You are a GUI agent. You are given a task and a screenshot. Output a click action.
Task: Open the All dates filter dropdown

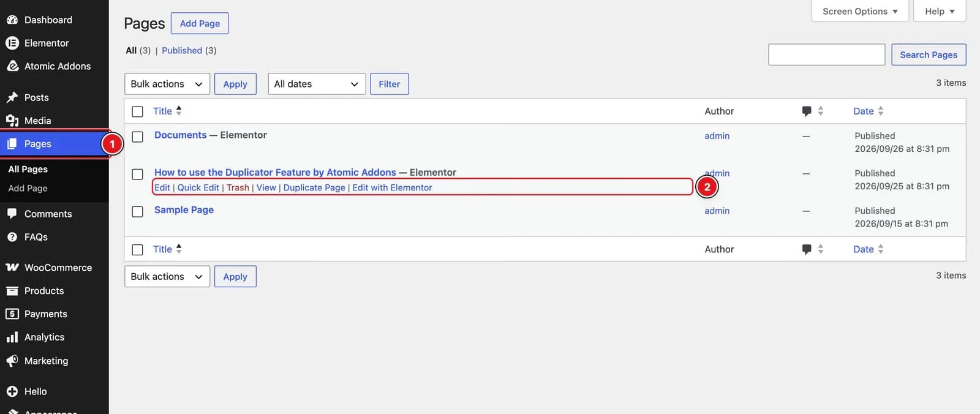tap(317, 84)
